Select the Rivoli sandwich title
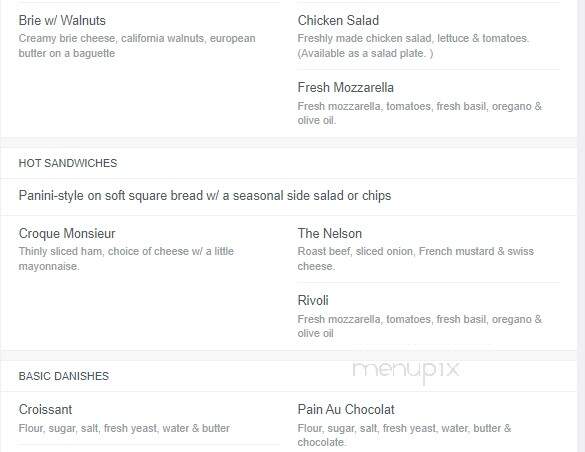The width and height of the screenshot is (585, 452). pyautogui.click(x=313, y=301)
